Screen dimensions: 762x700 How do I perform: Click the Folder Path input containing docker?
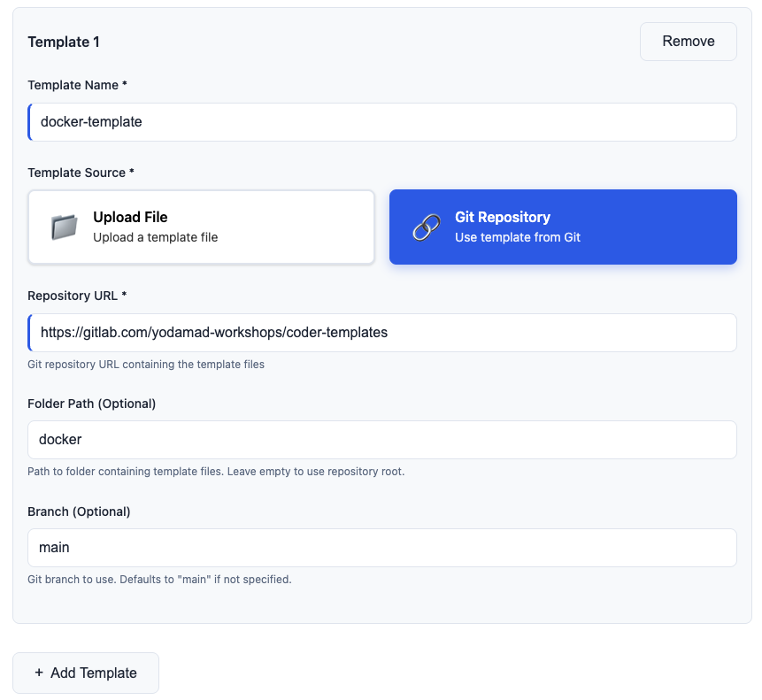(x=381, y=440)
